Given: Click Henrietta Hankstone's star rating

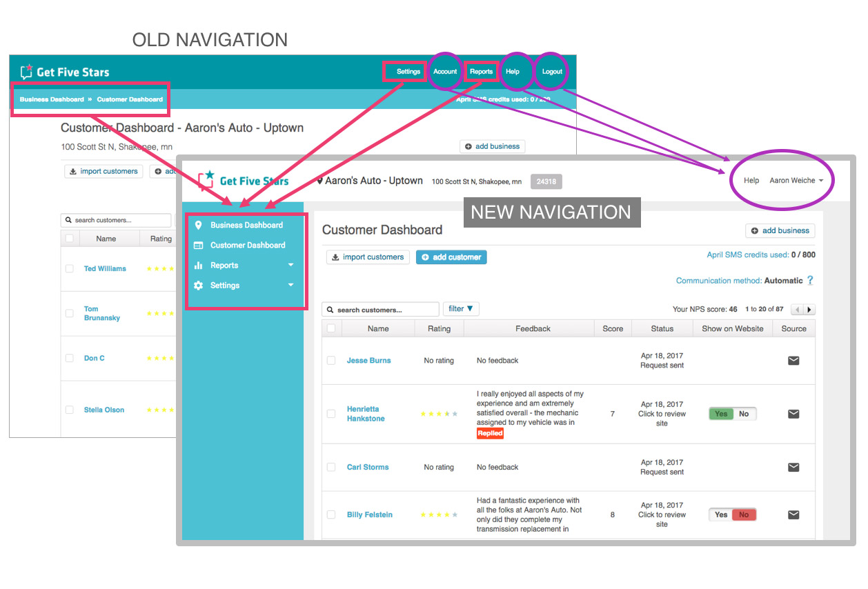Looking at the screenshot, I should pyautogui.click(x=439, y=414).
